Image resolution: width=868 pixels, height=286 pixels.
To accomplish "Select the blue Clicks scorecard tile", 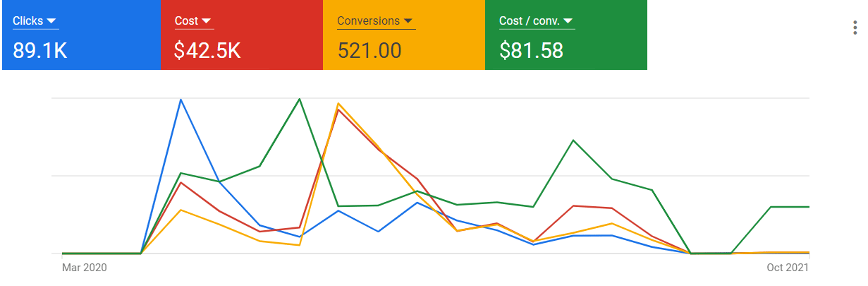I will pyautogui.click(x=81, y=35).
